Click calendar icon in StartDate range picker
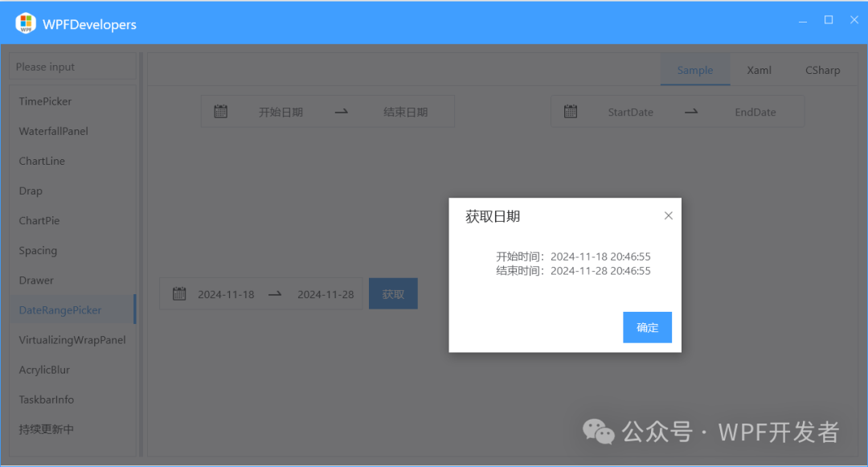The width and height of the screenshot is (868, 467). [x=570, y=111]
